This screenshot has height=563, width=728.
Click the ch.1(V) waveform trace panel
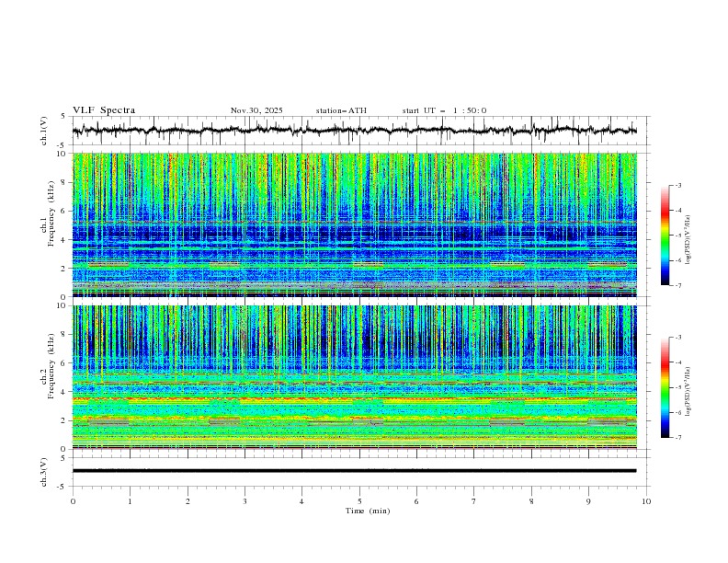pyautogui.click(x=358, y=131)
